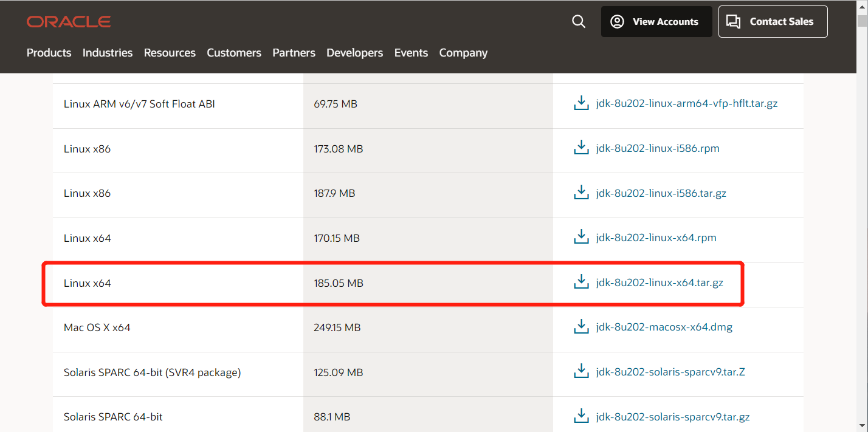Download jdk-8u202-linux-i586.tar.gz link
This screenshot has width=868, height=432.
(x=661, y=193)
